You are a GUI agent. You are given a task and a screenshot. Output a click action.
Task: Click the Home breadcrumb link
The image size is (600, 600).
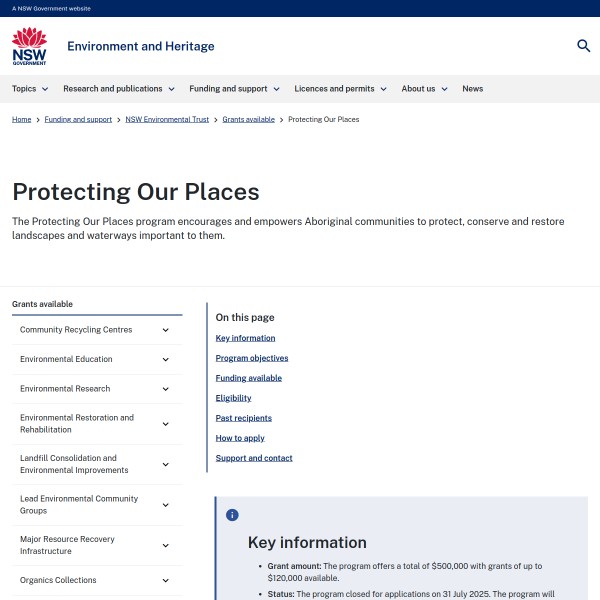(x=22, y=119)
